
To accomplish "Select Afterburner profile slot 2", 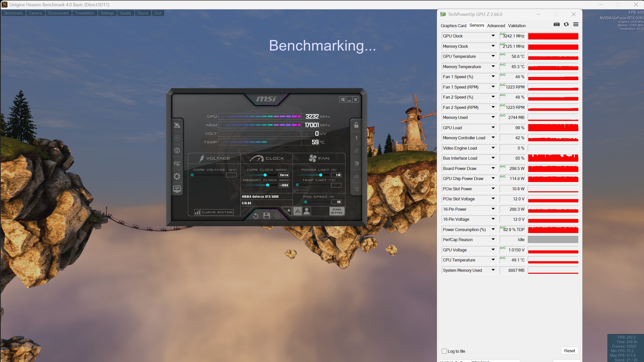I will tap(356, 151).
